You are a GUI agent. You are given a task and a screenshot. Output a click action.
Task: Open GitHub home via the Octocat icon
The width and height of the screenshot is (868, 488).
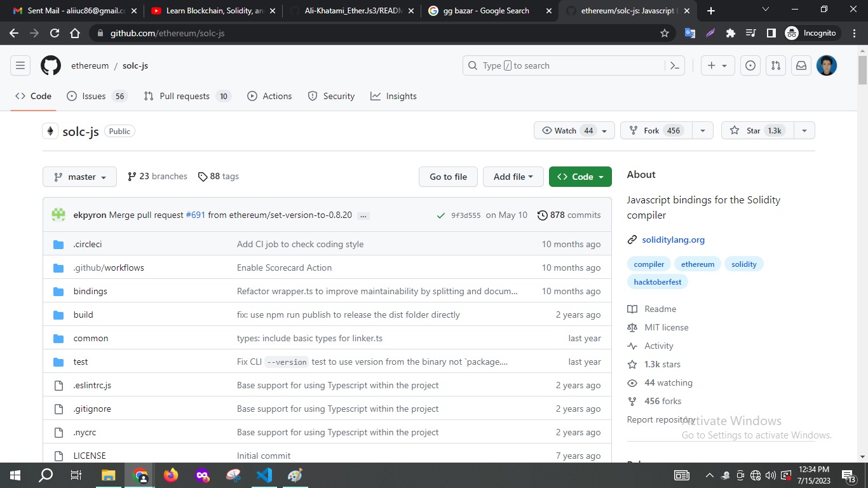(50, 65)
